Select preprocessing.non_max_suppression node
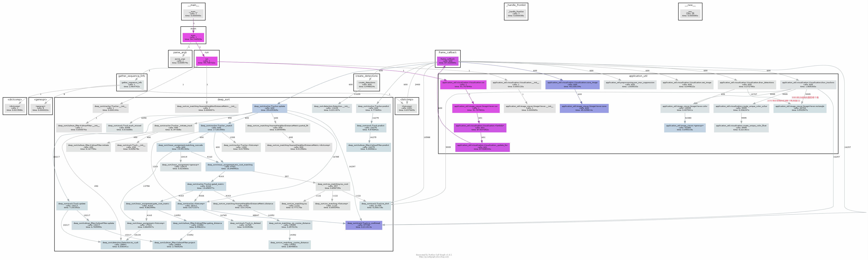 coord(630,85)
